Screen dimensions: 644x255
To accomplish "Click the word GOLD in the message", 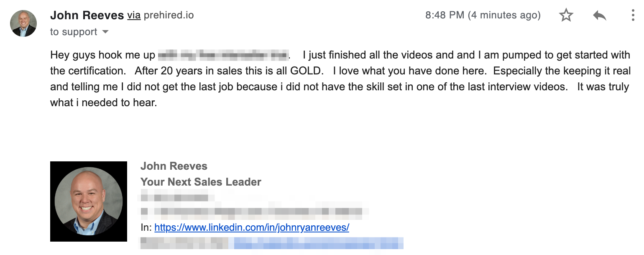I will pyautogui.click(x=307, y=71).
